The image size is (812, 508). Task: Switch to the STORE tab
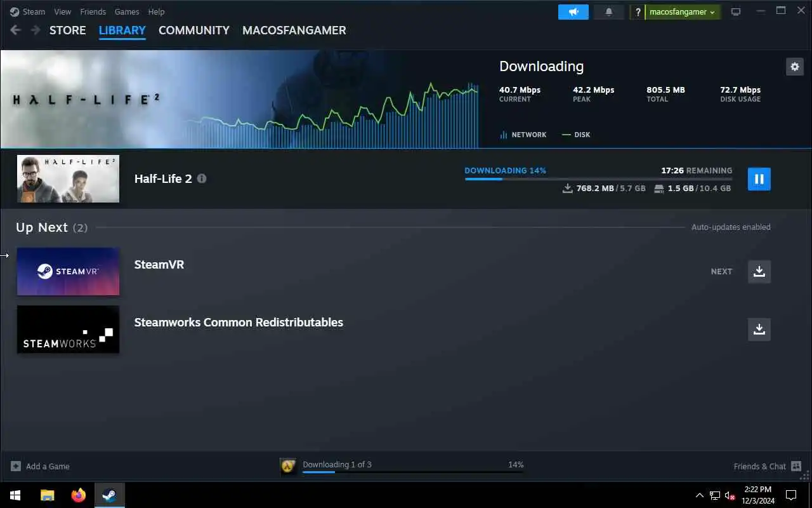coord(67,30)
